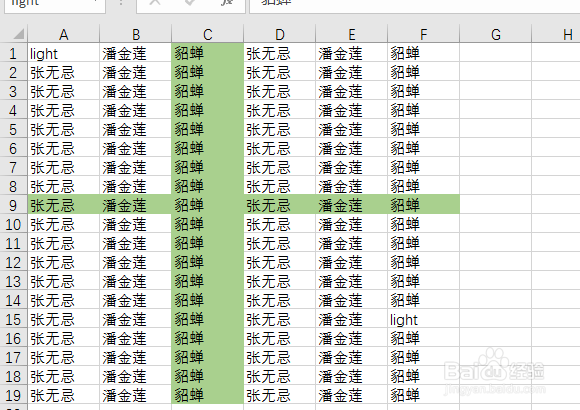This screenshot has width=580, height=410.
Task: Select row 5 header
Action: point(14,129)
